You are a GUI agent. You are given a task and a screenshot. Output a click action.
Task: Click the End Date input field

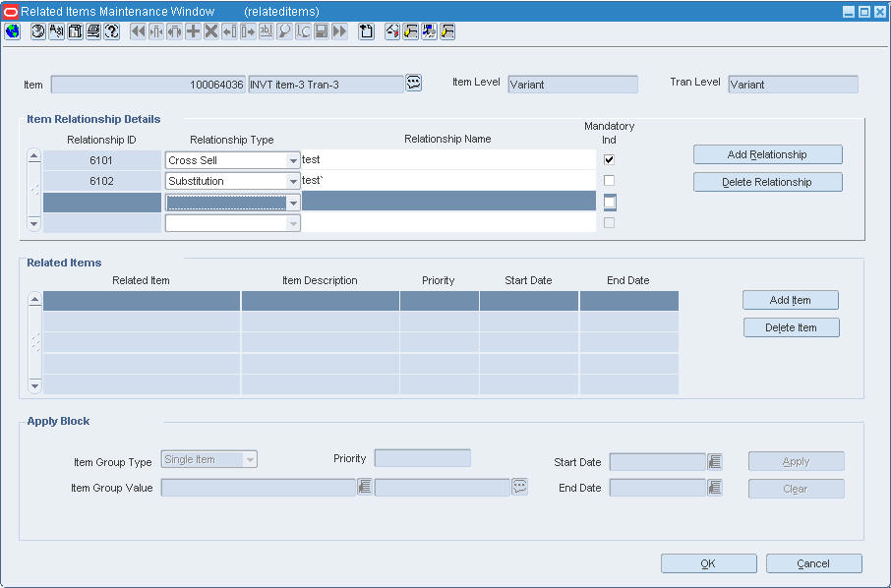pyautogui.click(x=658, y=488)
